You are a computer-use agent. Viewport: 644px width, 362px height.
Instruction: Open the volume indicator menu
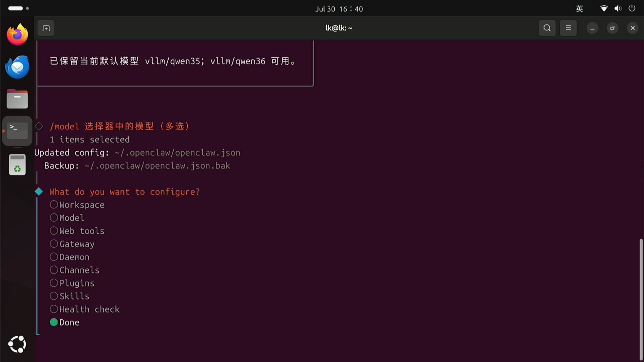point(618,8)
